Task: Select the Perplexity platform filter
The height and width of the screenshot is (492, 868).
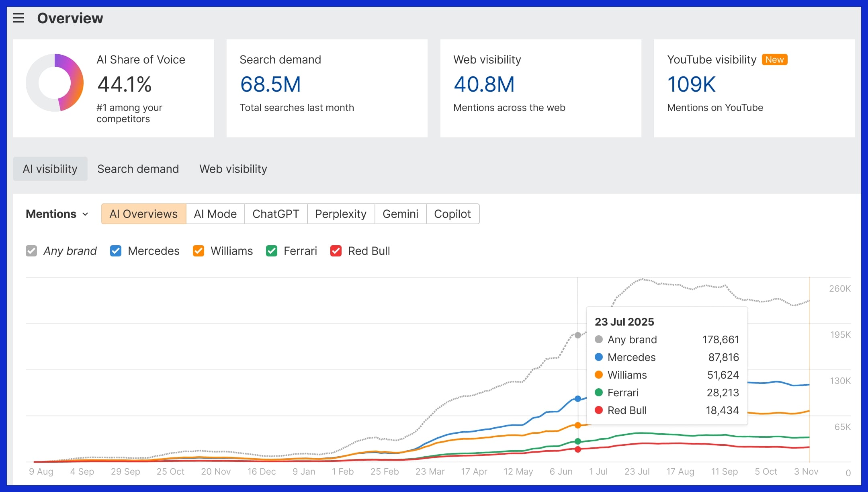Action: [x=341, y=214]
